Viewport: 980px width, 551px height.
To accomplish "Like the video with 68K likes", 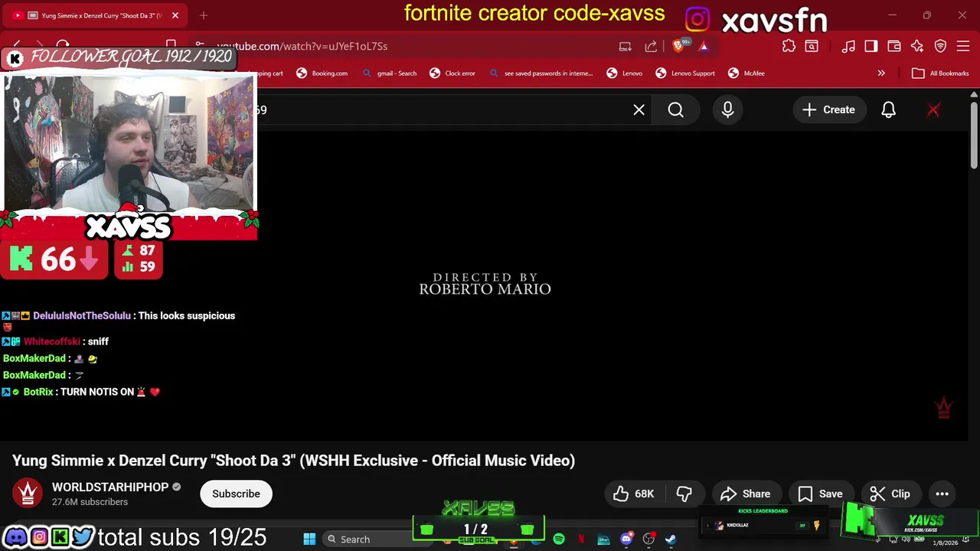I will pyautogui.click(x=633, y=494).
